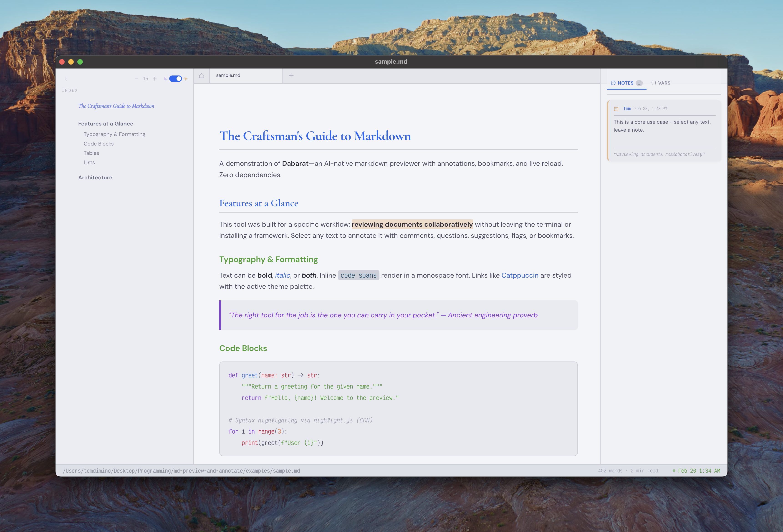Viewport: 783px width, 532px height.
Task: Navigate to Code Blocks via the index
Action: (98, 143)
